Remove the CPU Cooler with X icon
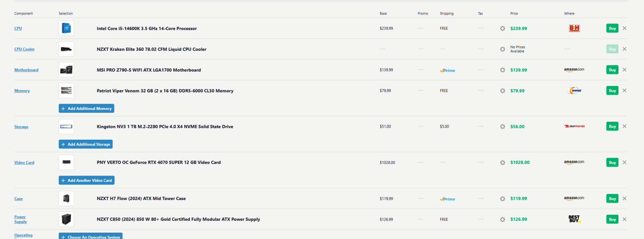This screenshot has height=239, width=644. [624, 49]
